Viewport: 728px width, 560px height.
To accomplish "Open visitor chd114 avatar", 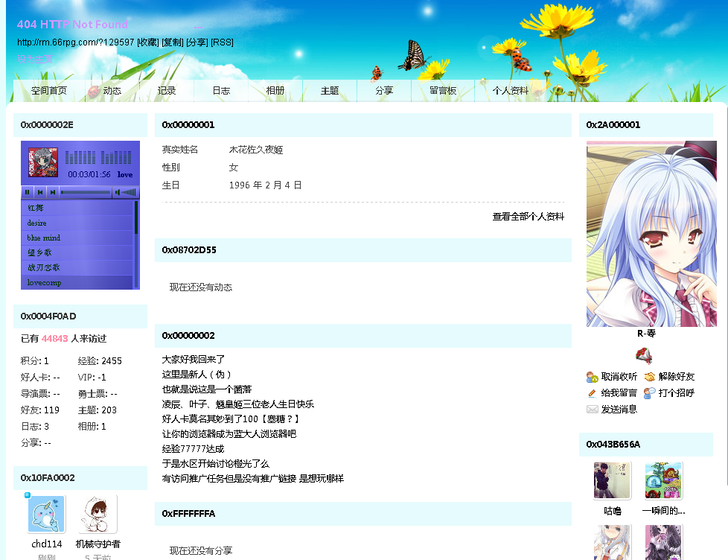I will (x=46, y=514).
